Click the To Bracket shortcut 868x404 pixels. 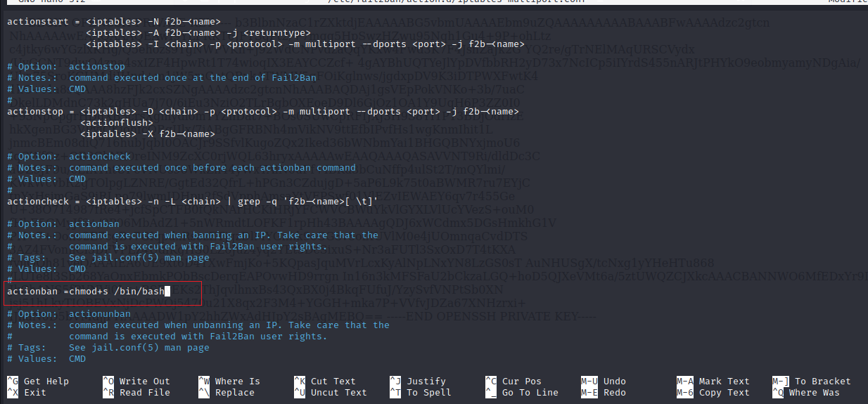click(822, 381)
